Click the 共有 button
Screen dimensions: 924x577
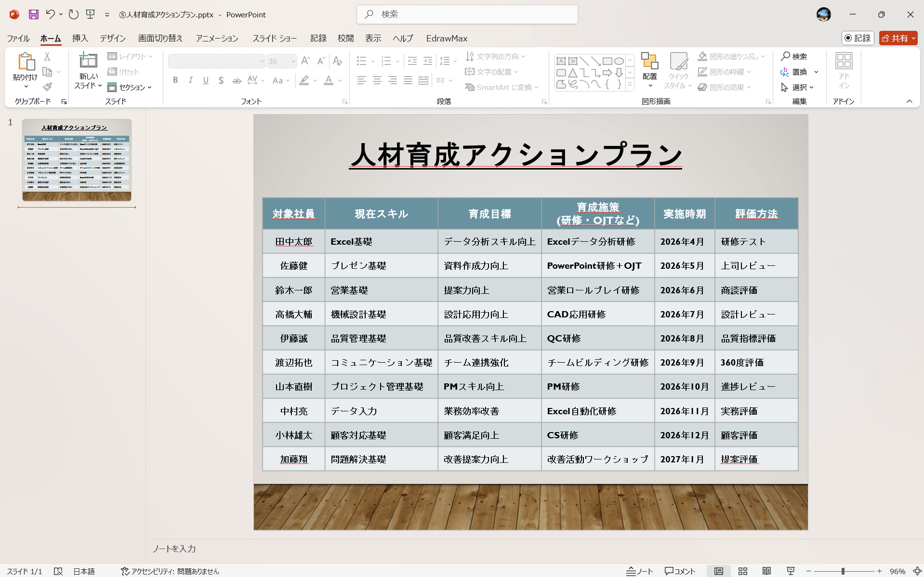898,38
